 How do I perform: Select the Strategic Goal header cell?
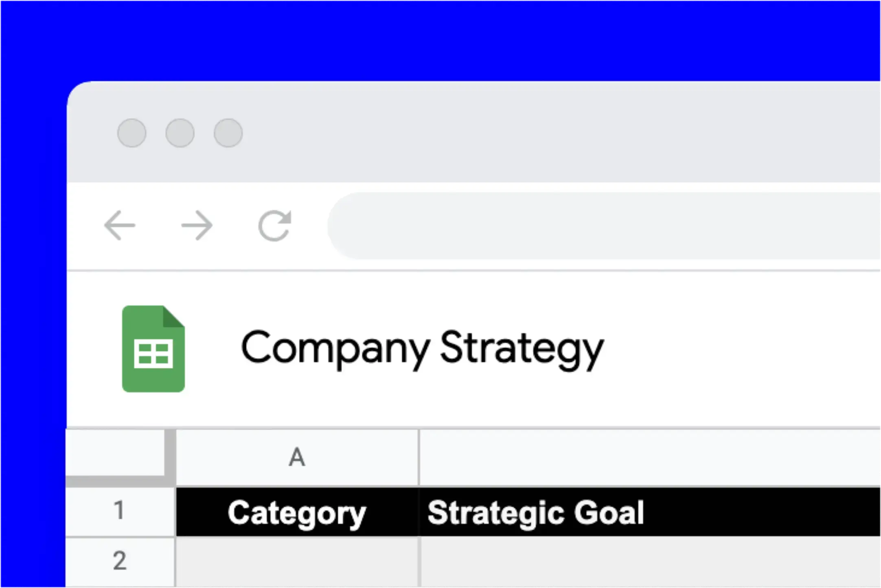click(649, 512)
